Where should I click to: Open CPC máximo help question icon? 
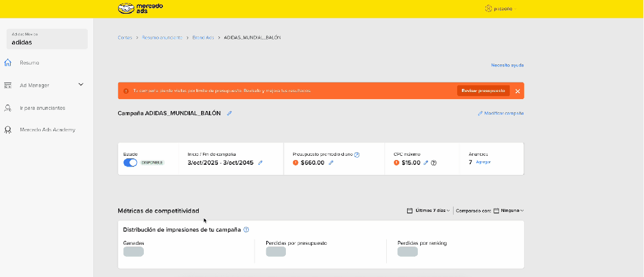click(x=434, y=163)
